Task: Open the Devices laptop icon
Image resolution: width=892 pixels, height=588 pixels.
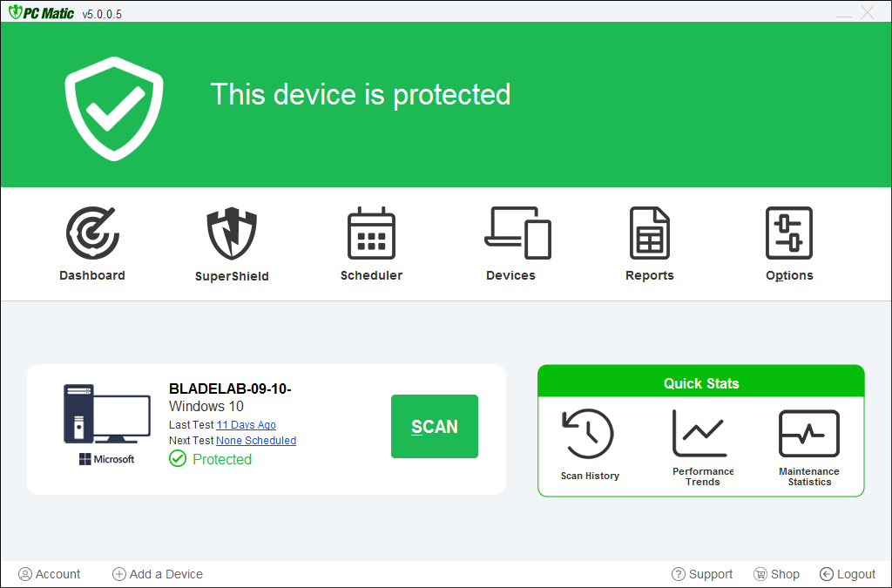Action: 517,233
